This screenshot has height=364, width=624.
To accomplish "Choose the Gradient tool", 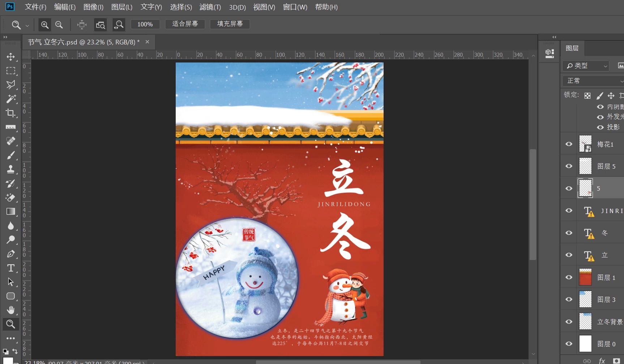I will click(10, 212).
